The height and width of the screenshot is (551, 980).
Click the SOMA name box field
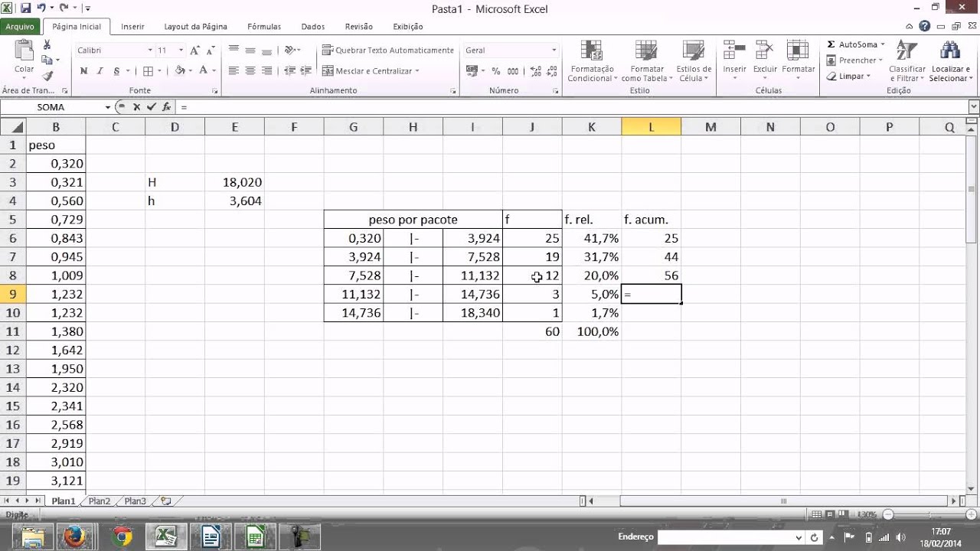51,107
